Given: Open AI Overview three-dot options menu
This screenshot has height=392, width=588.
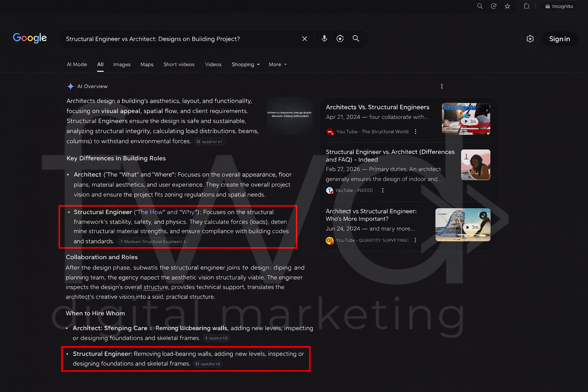Looking at the screenshot, I should pos(442,87).
